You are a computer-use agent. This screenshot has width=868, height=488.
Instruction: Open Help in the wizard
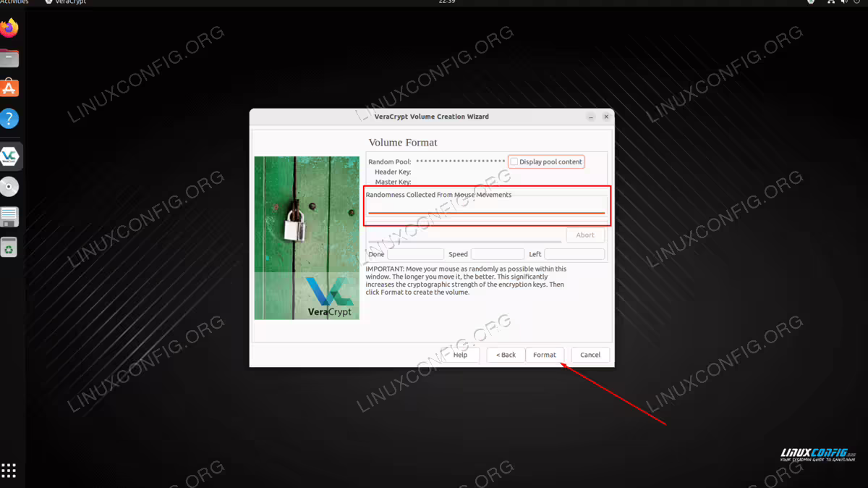(x=460, y=355)
